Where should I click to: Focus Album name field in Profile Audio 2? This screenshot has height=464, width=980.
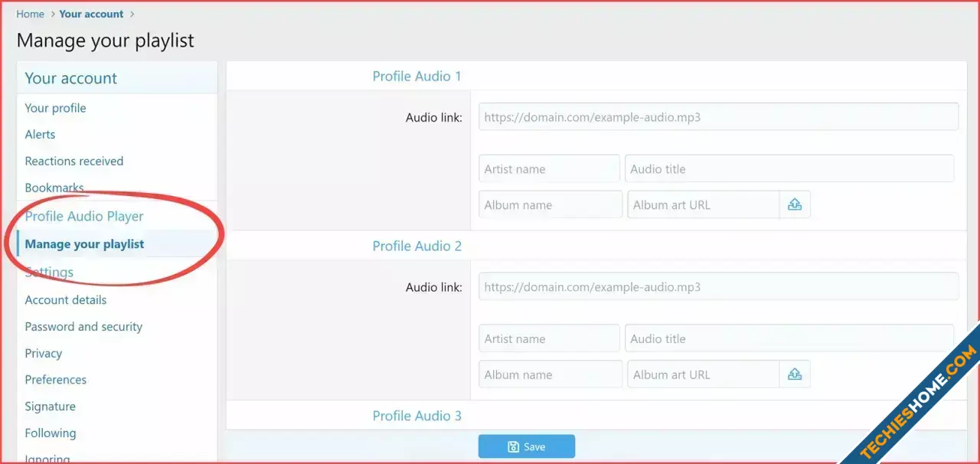coord(550,374)
